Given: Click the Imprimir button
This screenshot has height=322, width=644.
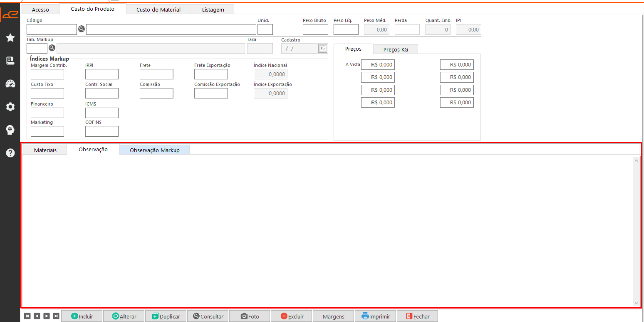Looking at the screenshot, I should coord(376,316).
